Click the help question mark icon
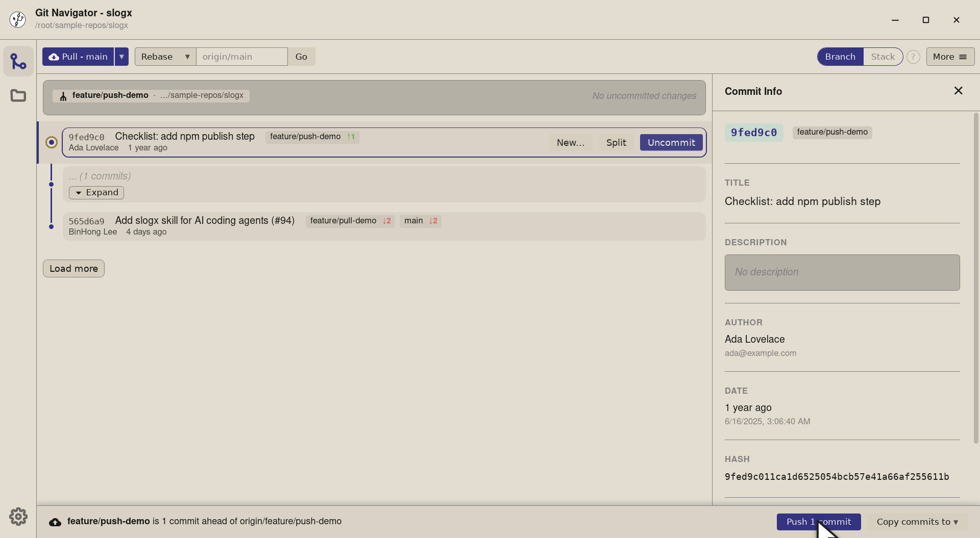 click(x=913, y=57)
